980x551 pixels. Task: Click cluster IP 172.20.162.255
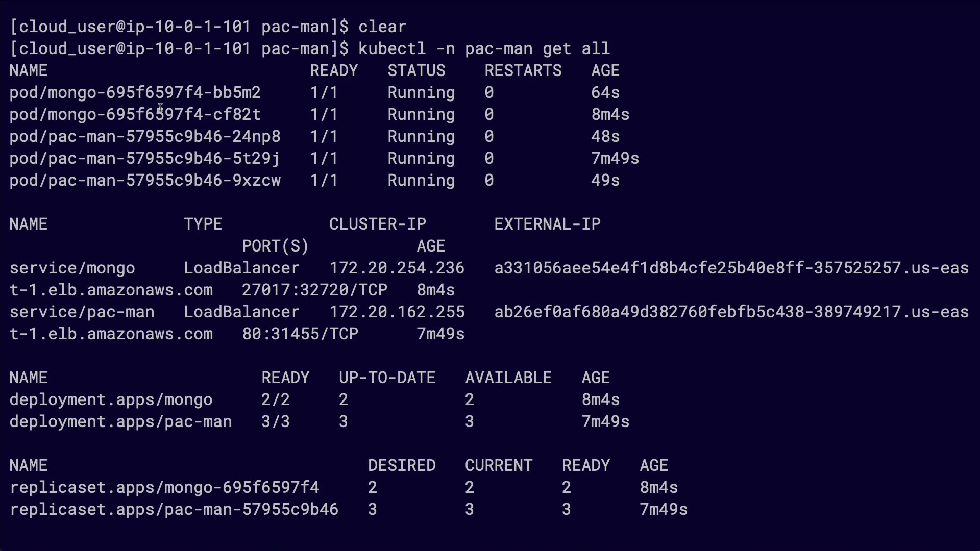click(397, 312)
